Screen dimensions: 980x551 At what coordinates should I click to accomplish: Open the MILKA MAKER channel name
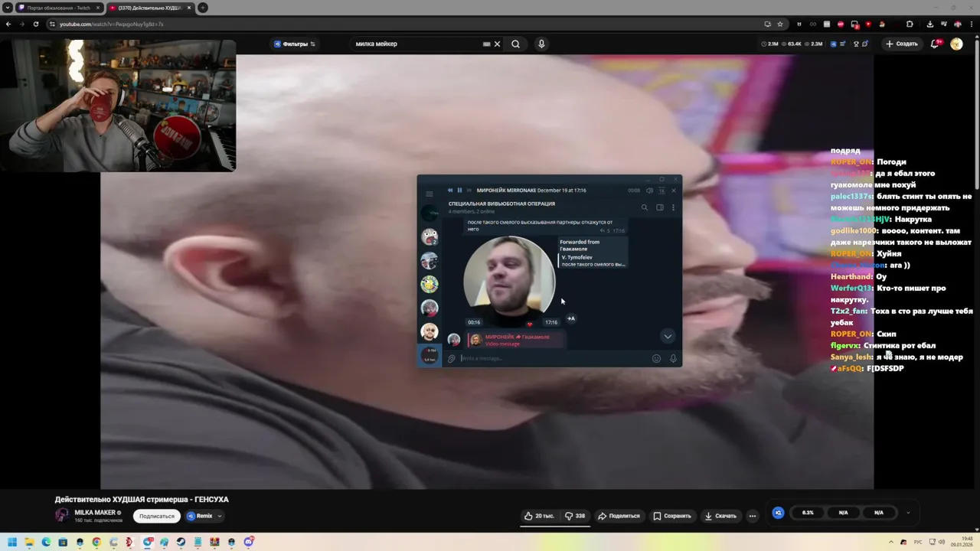(95, 513)
